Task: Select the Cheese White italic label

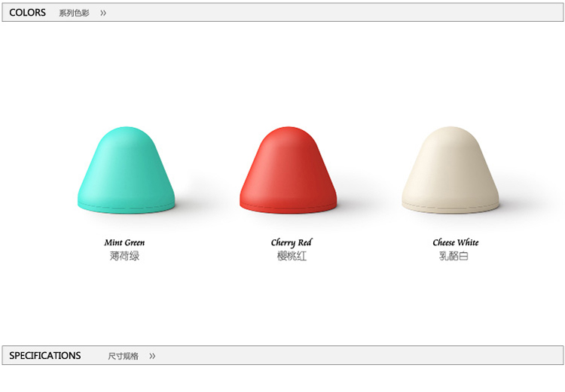Action: [455, 242]
